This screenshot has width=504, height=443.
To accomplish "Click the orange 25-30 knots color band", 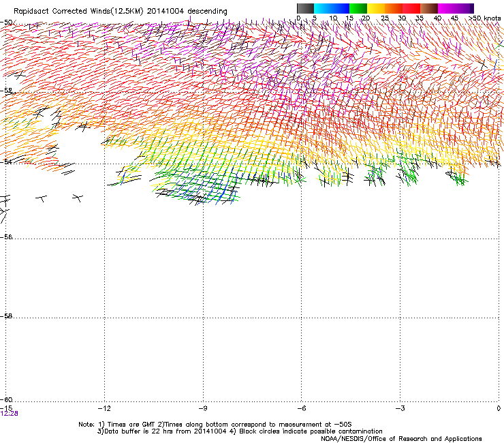I will tap(394, 8).
